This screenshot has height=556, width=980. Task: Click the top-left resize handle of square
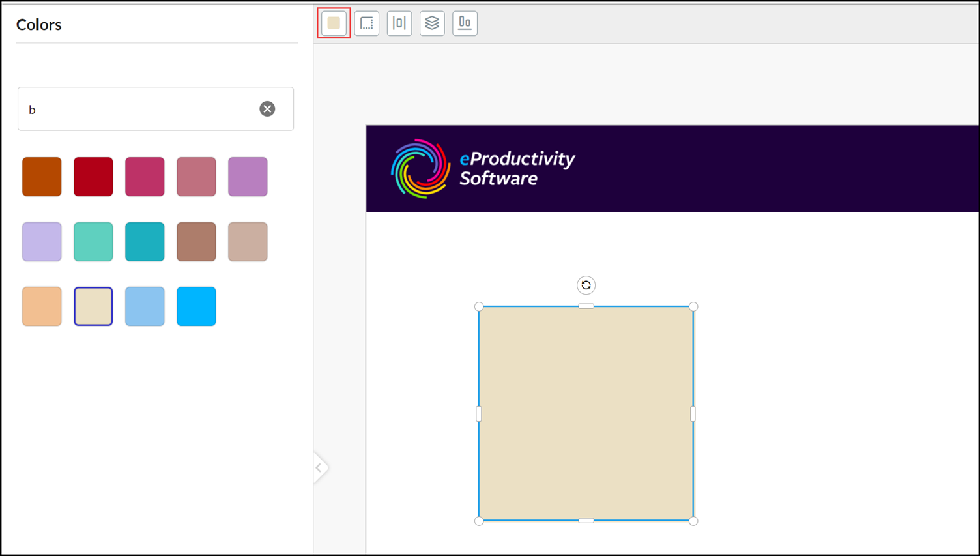click(x=479, y=306)
